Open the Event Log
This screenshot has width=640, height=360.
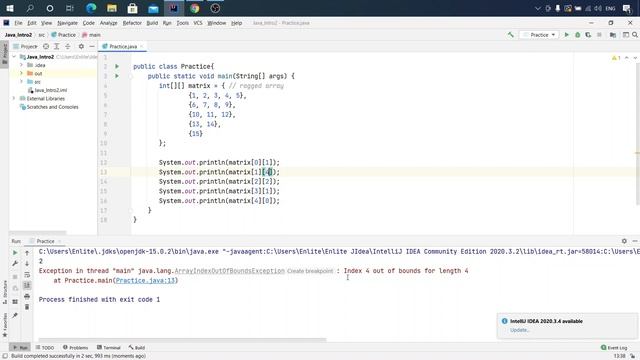tap(614, 348)
